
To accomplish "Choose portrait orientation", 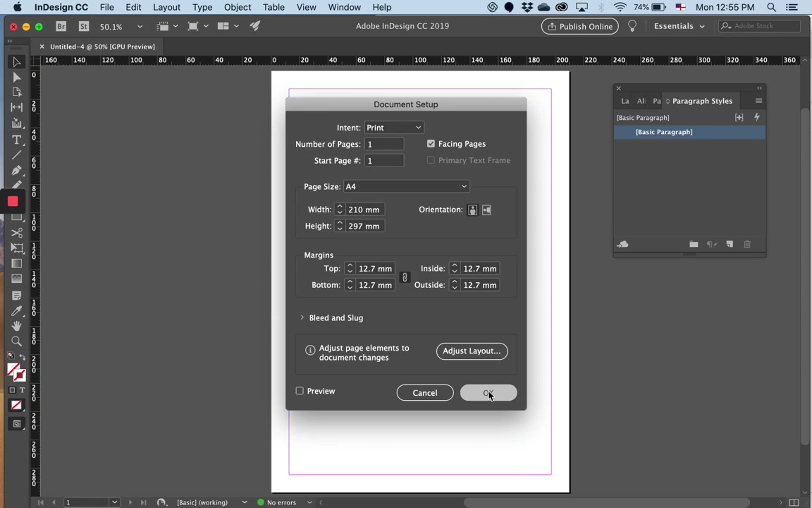I will 472,210.
